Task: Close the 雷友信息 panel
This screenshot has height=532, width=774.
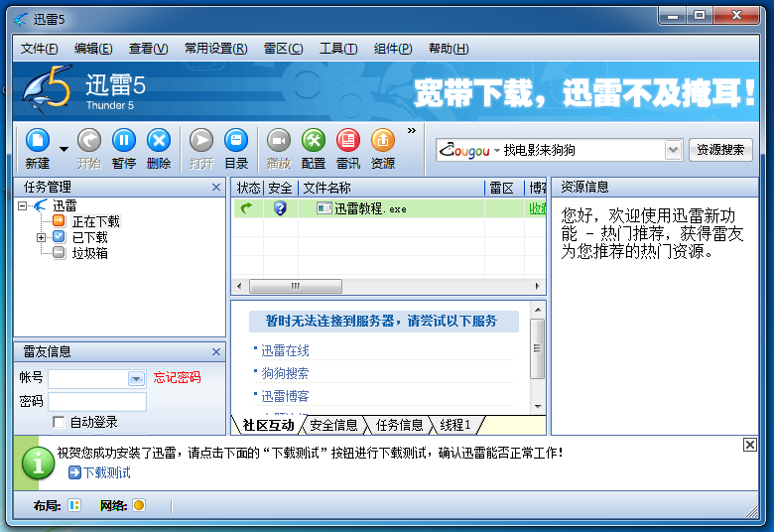Action: point(215,351)
